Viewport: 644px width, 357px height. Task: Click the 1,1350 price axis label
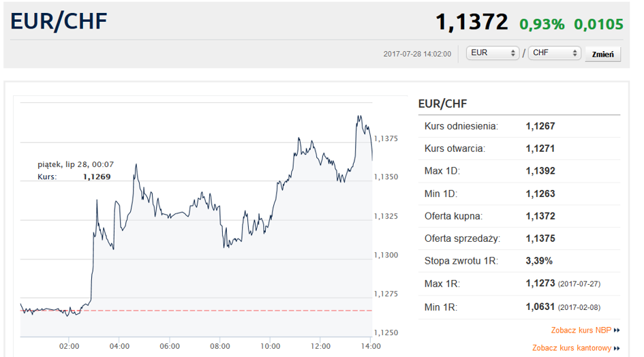(x=386, y=177)
